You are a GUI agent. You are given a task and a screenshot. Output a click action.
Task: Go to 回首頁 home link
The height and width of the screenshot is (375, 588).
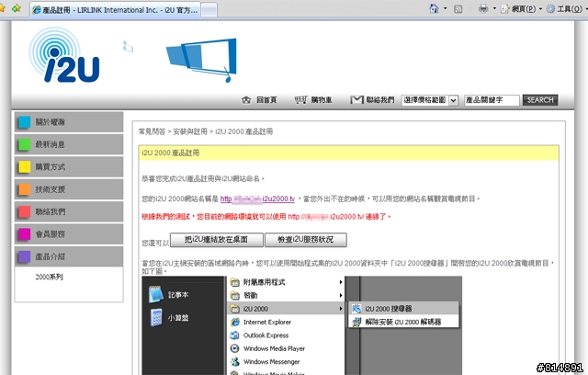point(266,100)
